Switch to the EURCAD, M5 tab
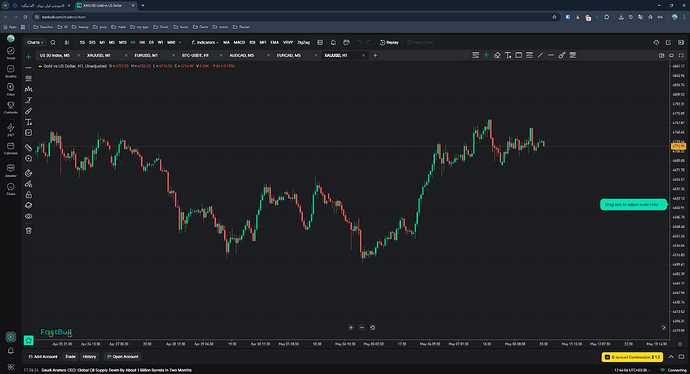Screen dimensions: 690x374 pyautogui.click(x=289, y=55)
